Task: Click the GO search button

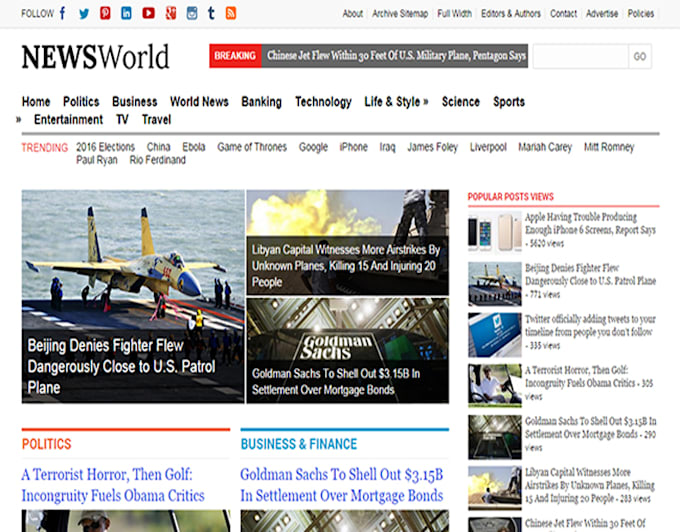Action: [640, 56]
